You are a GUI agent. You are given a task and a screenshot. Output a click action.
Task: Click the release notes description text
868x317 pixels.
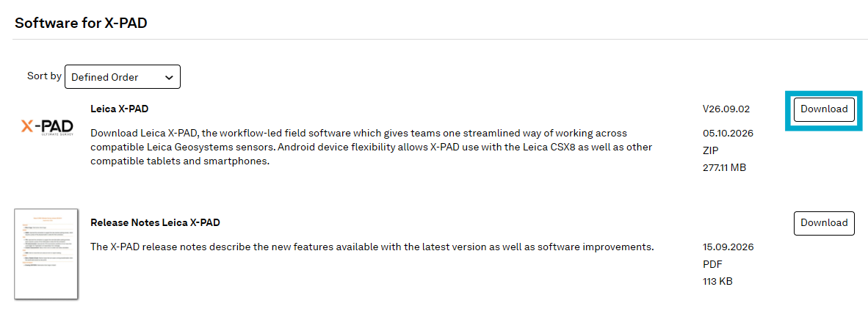[372, 246]
